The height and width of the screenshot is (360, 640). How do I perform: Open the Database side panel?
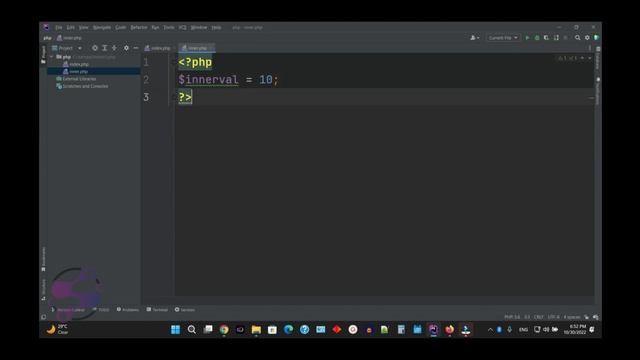click(x=598, y=58)
